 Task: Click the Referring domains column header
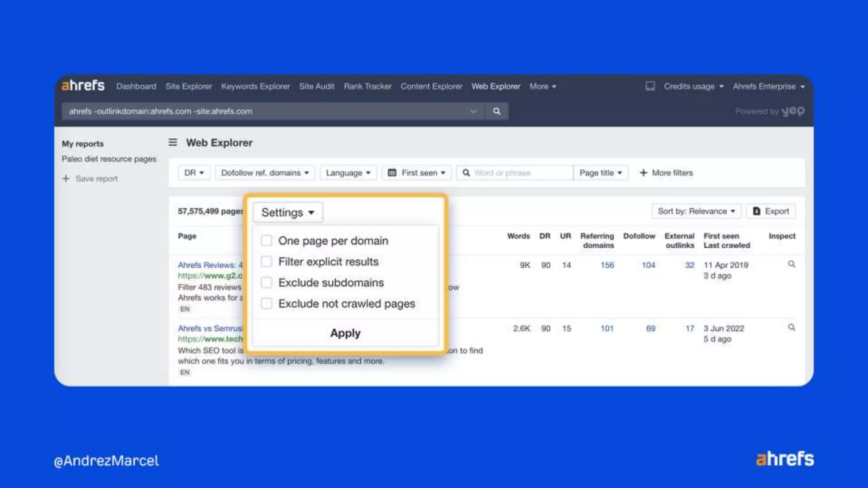tap(597, 241)
